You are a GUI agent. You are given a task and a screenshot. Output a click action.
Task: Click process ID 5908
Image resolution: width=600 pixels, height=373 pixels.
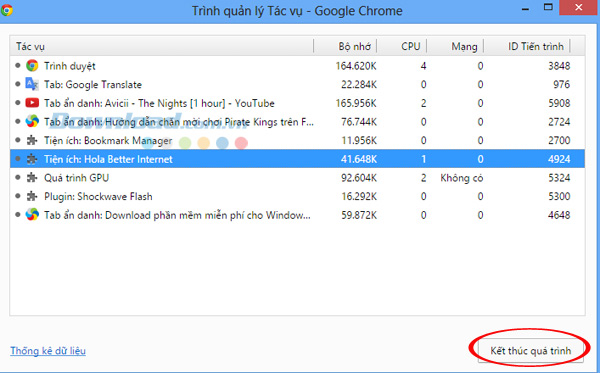point(559,103)
